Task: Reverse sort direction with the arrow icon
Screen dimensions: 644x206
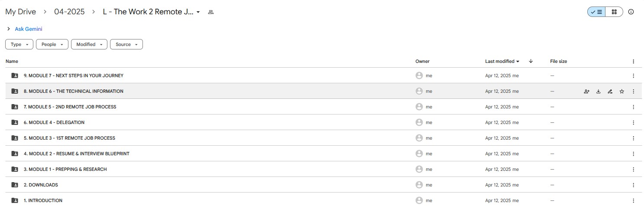Action: [x=531, y=61]
